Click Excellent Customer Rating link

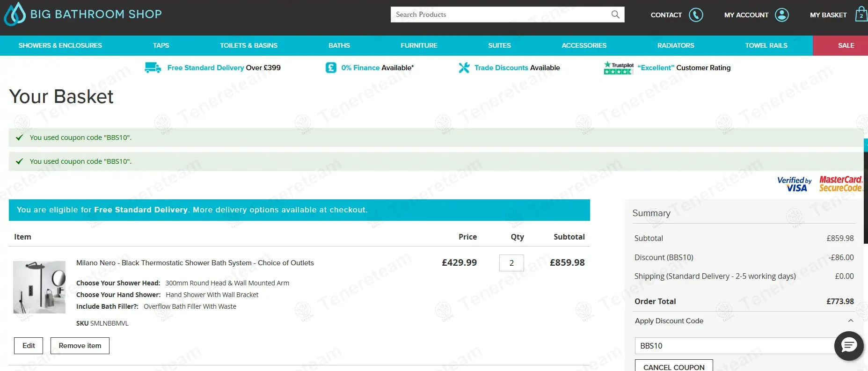click(x=684, y=68)
